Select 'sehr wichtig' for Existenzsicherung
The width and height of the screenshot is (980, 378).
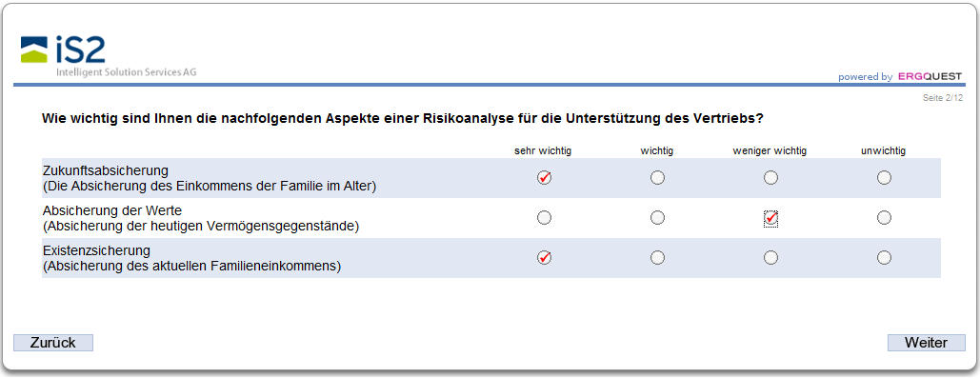click(545, 257)
